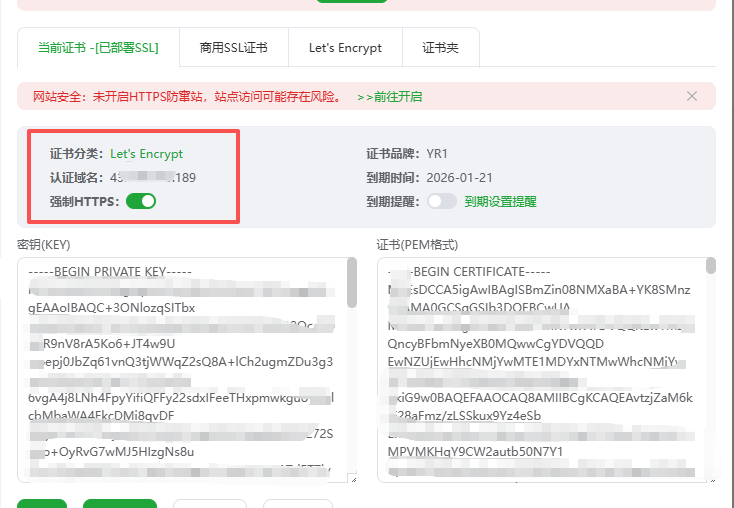734x508 pixels.
Task: Toggle the 强制HTTPS switch
Action: tap(141, 201)
